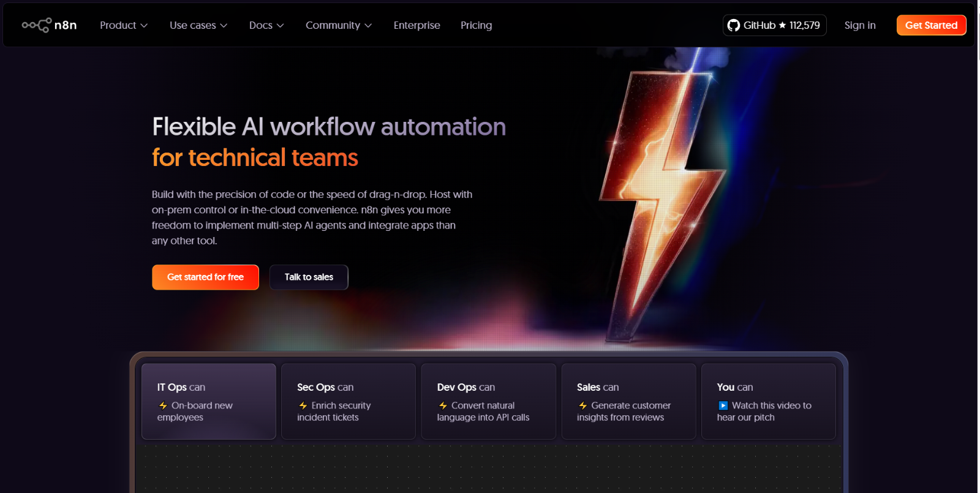The width and height of the screenshot is (980, 493).
Task: Expand the Docs dropdown chevron
Action: pyautogui.click(x=280, y=26)
